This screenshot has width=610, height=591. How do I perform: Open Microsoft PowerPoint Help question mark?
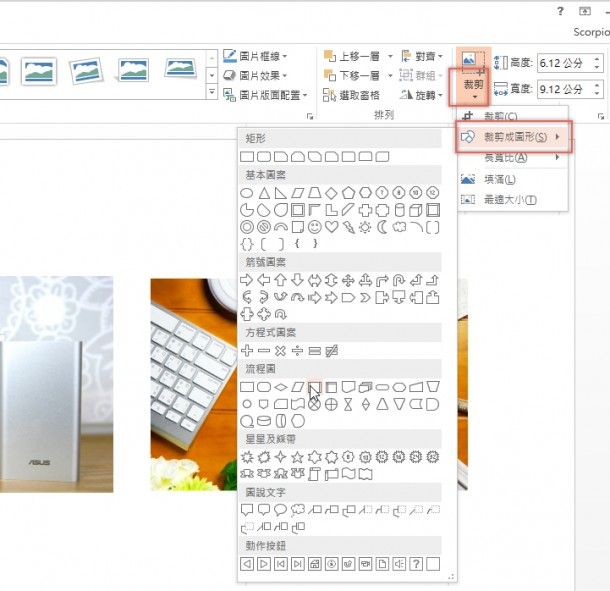click(x=560, y=11)
